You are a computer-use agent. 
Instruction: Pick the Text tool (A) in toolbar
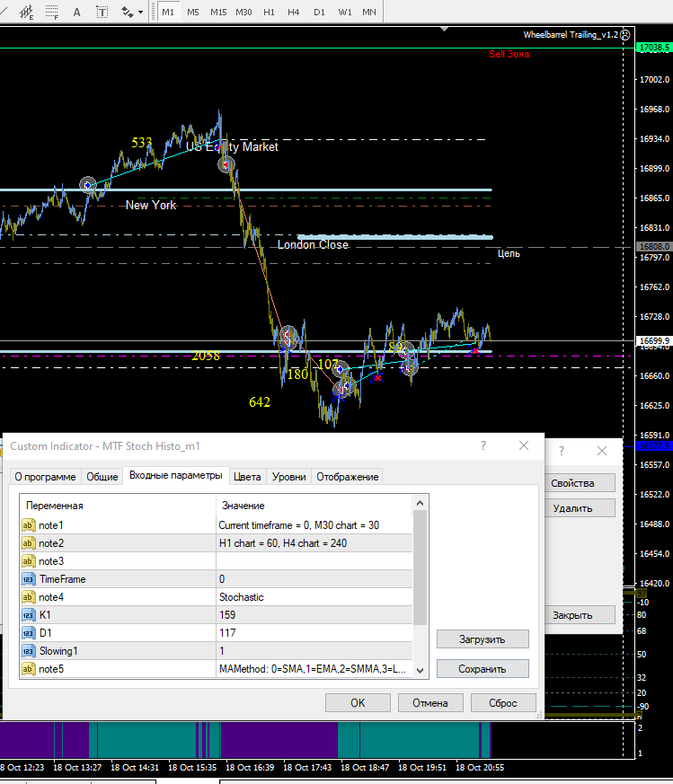(x=76, y=13)
